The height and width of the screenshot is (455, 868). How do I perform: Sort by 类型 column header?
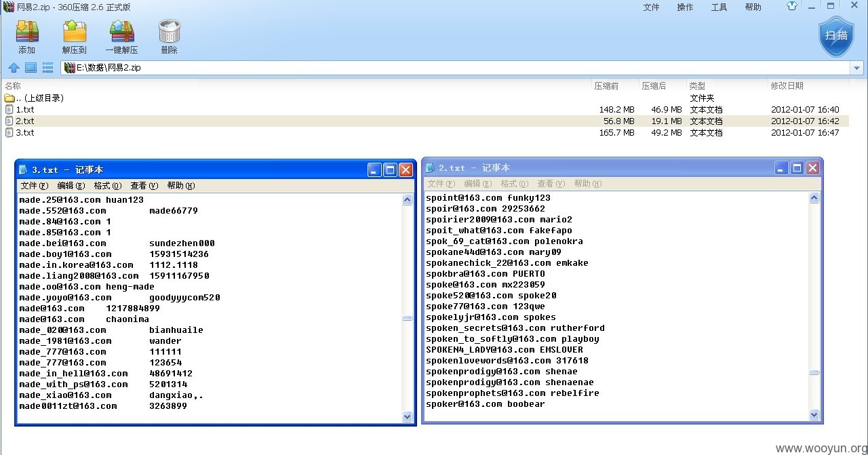697,86
